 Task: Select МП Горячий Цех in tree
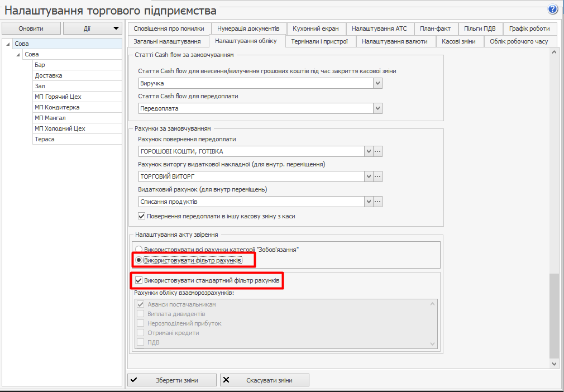coord(58,97)
